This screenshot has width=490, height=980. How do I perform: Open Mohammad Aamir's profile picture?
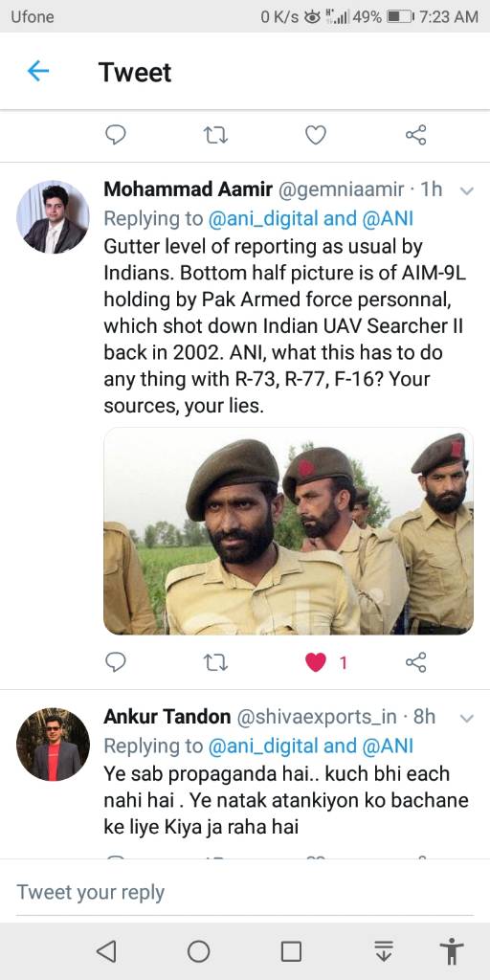pyautogui.click(x=54, y=217)
